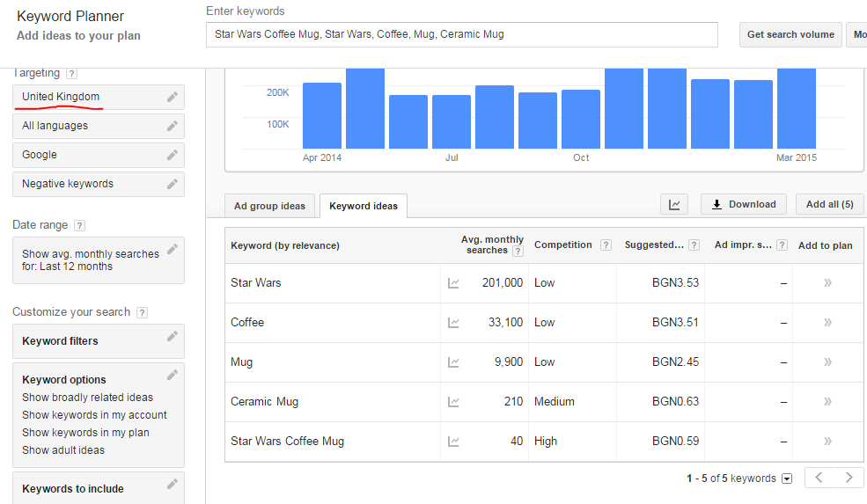Edit Keyword options pencil icon

173,375
